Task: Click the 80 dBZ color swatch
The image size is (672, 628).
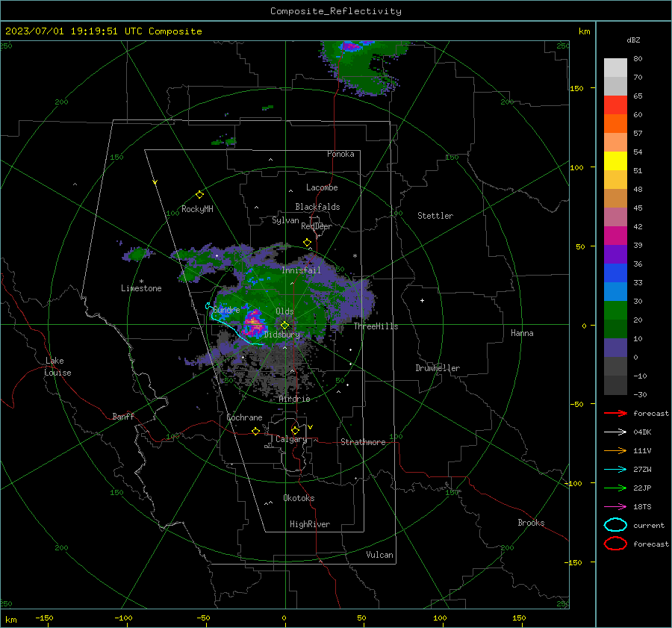Action: [615, 67]
